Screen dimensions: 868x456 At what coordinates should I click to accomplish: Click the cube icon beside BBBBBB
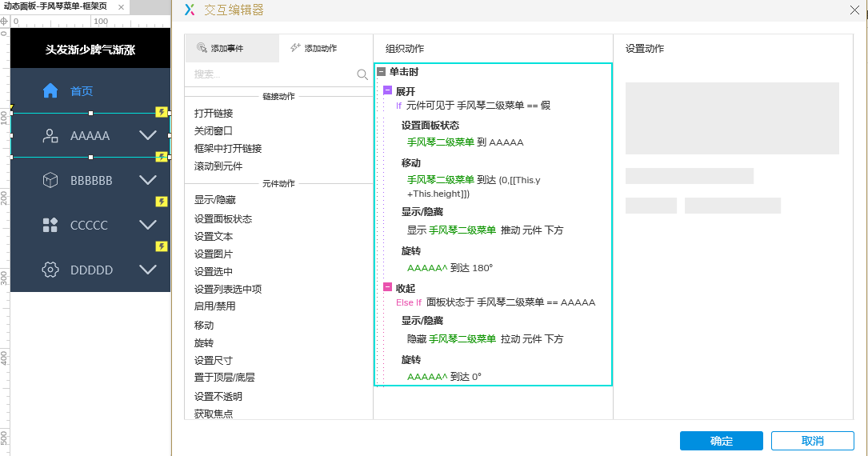[50, 181]
